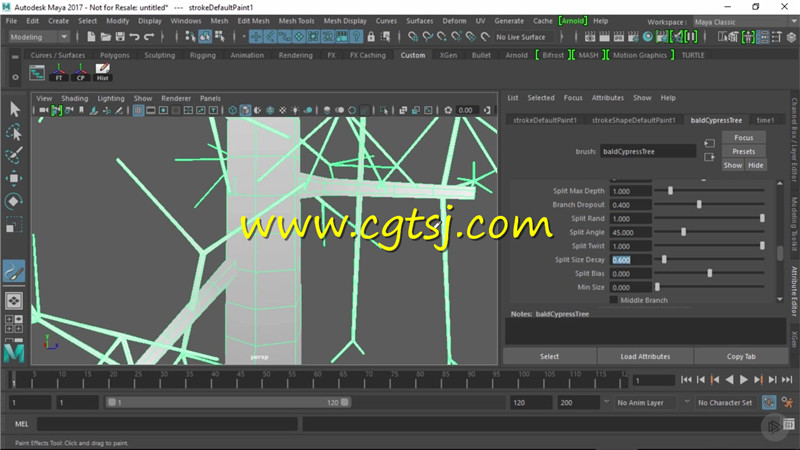The width and height of the screenshot is (800, 450).
Task: Expand the status line collapse arrow after Redo
Action: pos(162,37)
